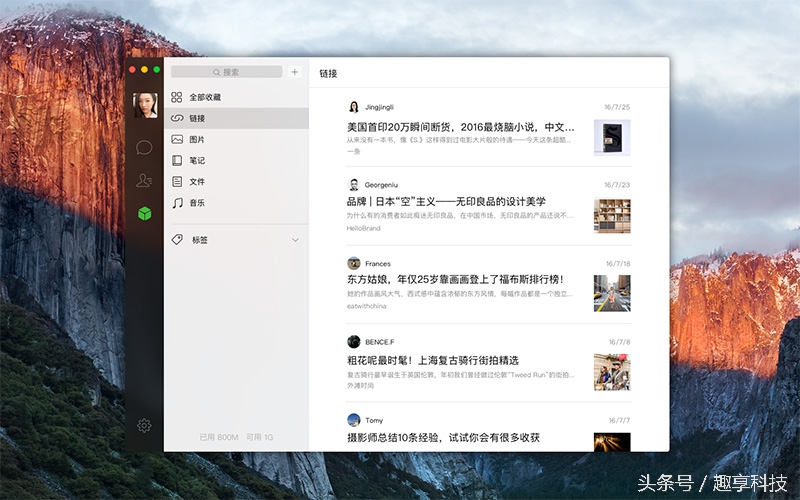The image size is (800, 500).
Task: Click the sender name Georgeniu
Action: [381, 185]
